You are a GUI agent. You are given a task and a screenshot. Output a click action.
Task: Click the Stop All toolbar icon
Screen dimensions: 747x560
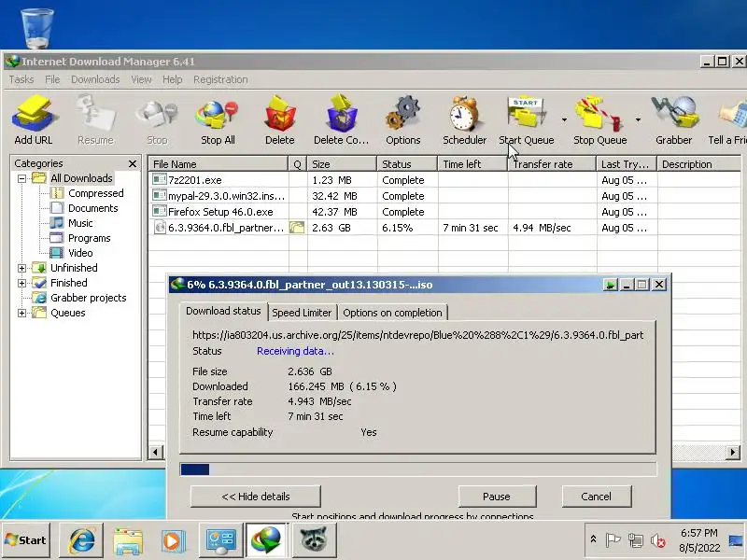[x=218, y=119]
